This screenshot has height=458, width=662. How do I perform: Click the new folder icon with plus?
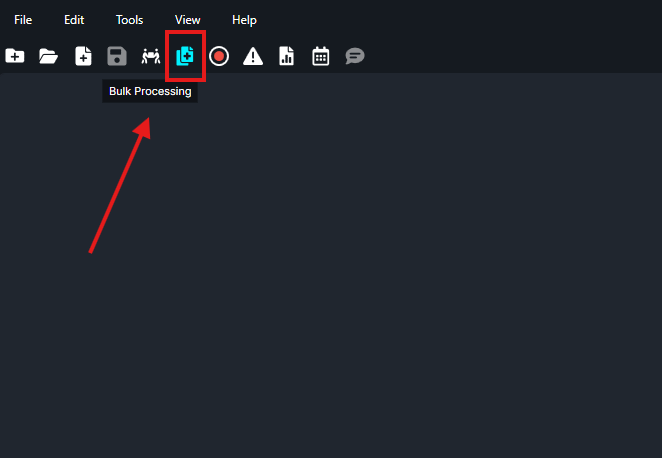click(15, 56)
